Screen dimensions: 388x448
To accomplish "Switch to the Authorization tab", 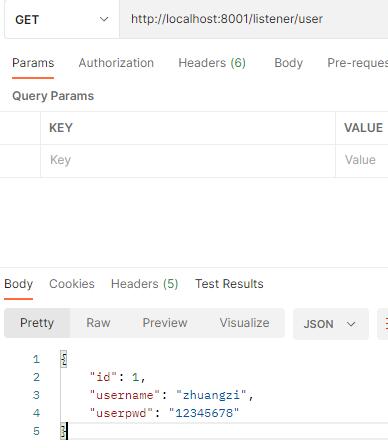I will (x=116, y=63).
